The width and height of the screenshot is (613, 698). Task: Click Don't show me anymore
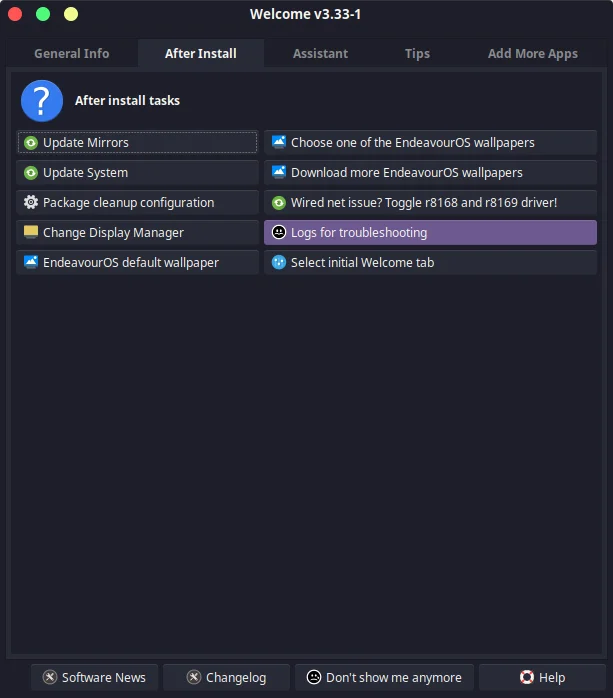pyautogui.click(x=384, y=677)
